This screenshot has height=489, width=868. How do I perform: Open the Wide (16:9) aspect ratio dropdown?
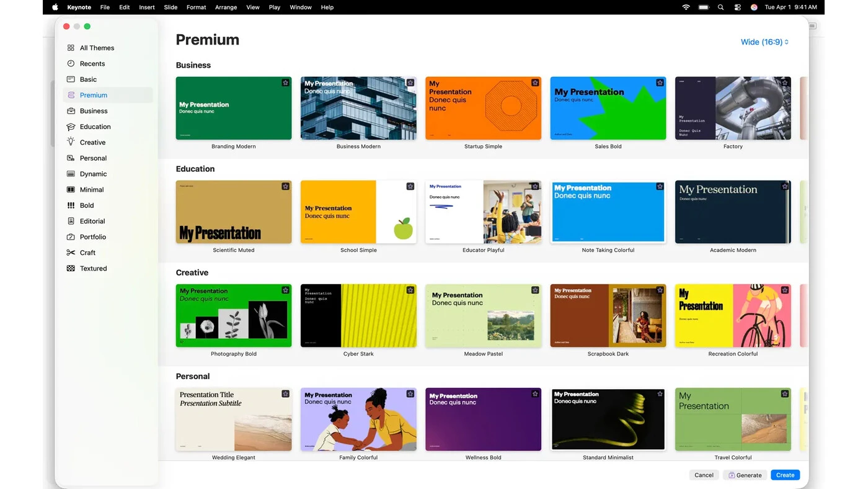coord(764,42)
